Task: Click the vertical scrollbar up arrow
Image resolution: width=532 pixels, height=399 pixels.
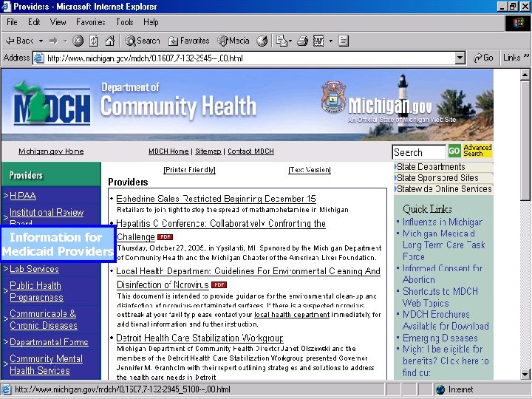Action: 525,75
